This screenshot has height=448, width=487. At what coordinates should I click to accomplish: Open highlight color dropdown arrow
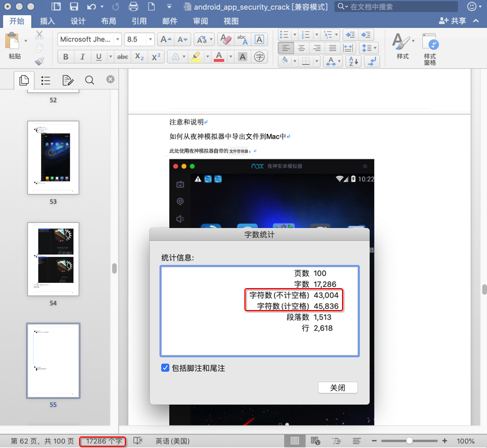tap(207, 57)
